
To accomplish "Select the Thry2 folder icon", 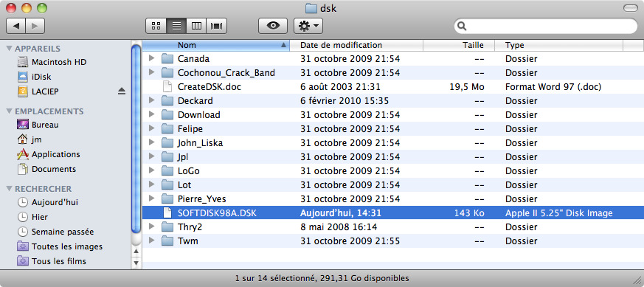I will 167,227.
